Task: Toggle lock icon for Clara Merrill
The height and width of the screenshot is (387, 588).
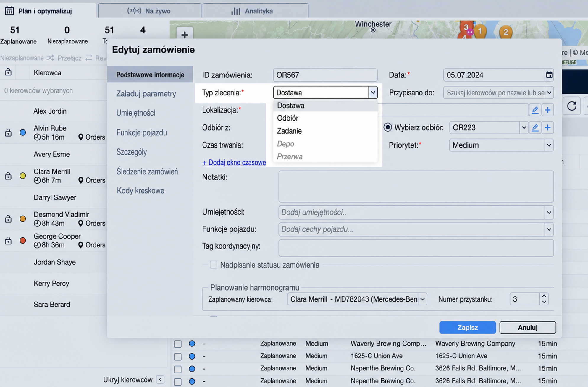Action: point(8,176)
